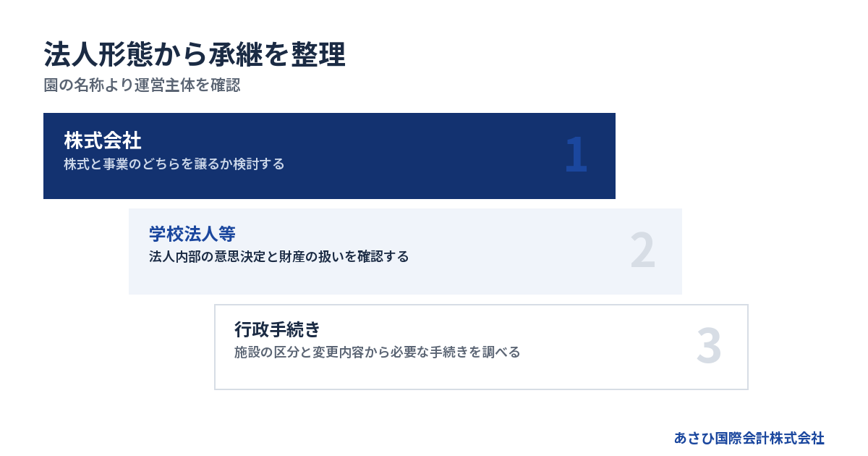
Task: Click the large number 3 badge
Action: pyautogui.click(x=709, y=346)
